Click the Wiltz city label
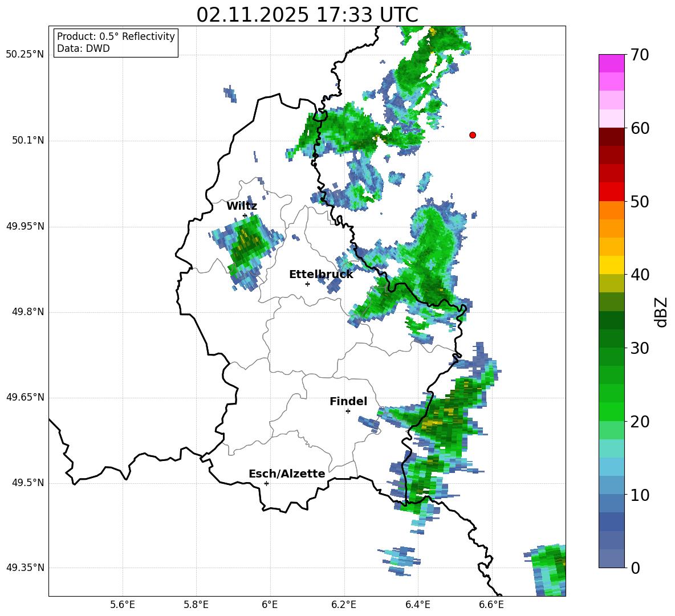This screenshot has width=675, height=616. [242, 206]
